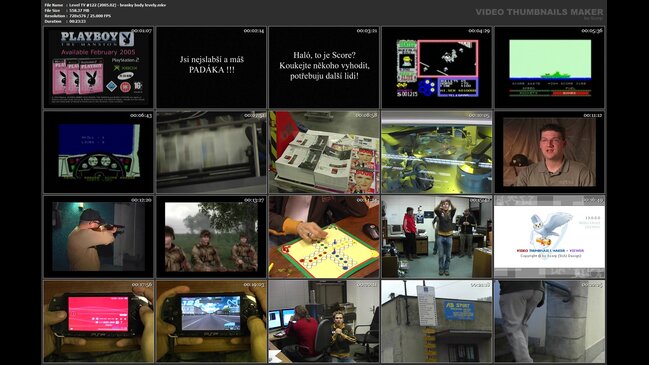Open the yellow sci-fi game scene thumbnail
This screenshot has height=365, width=649.
437,152
